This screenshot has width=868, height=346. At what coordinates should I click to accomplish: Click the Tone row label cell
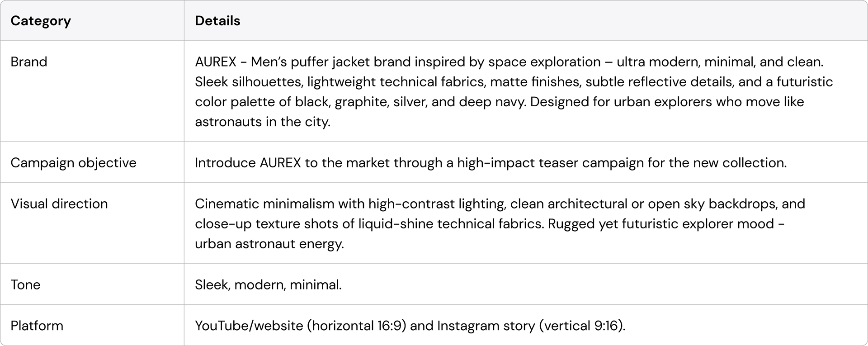25,284
